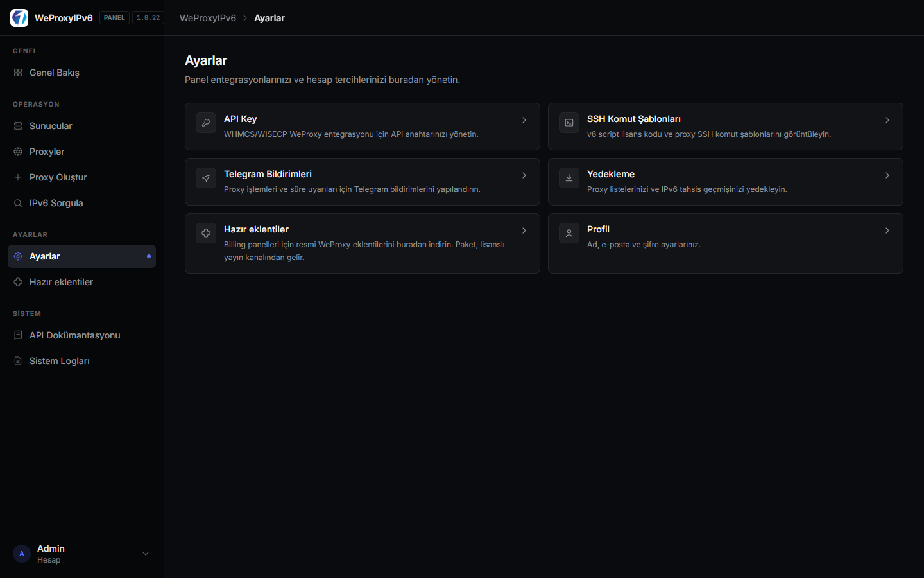Open the Telegram Bildirimleri card title
This screenshot has width=924, height=578.
268,174
